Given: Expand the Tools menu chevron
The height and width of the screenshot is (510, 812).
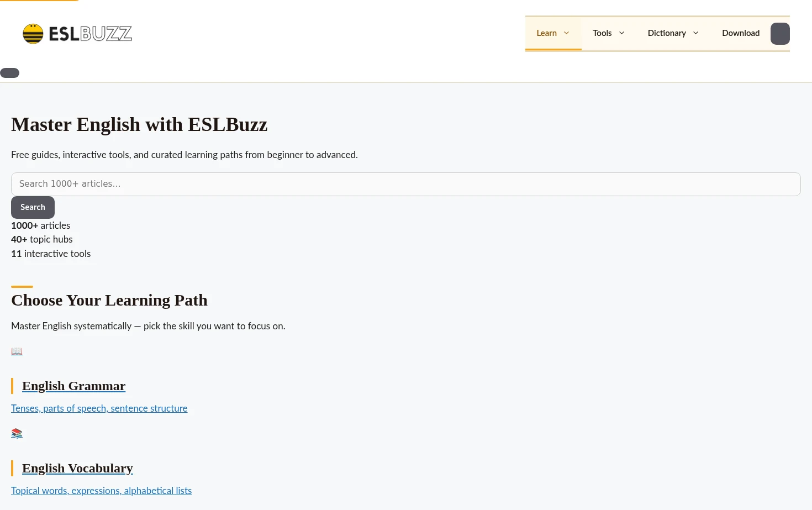Looking at the screenshot, I should (621, 33).
